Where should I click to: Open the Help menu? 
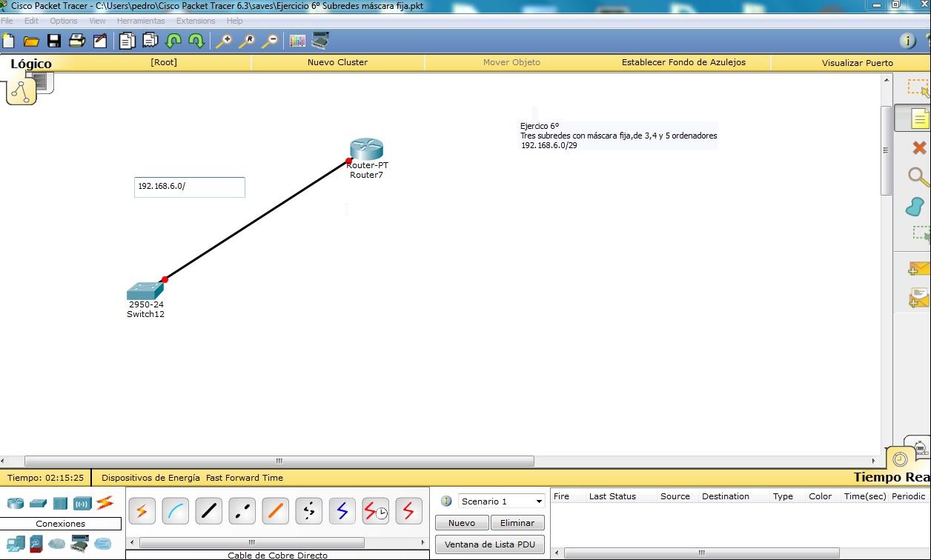click(x=235, y=21)
